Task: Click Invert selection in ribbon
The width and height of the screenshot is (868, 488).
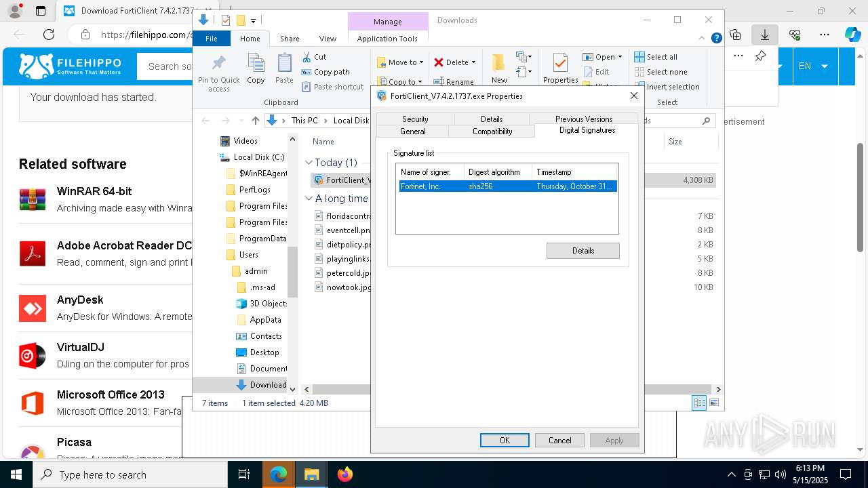Action: [667, 87]
